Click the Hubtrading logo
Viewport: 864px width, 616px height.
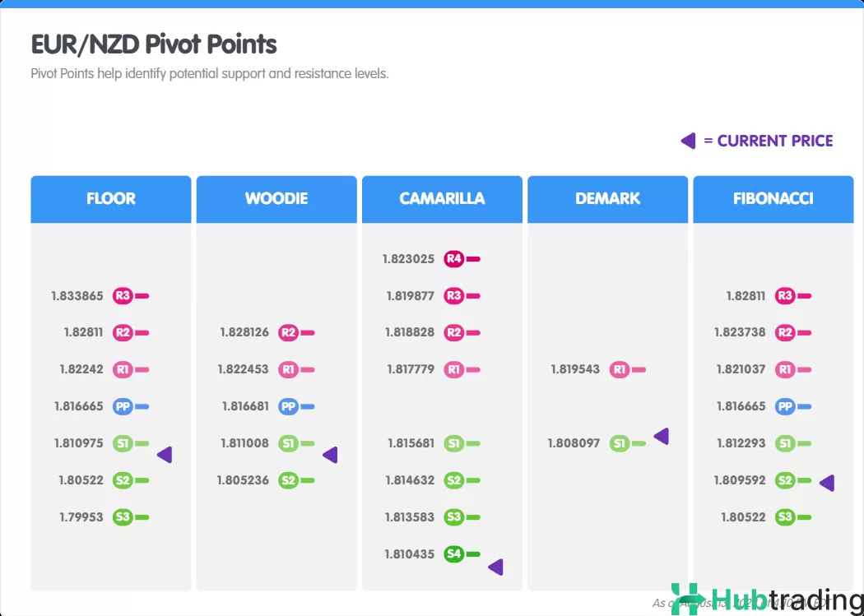click(765, 600)
